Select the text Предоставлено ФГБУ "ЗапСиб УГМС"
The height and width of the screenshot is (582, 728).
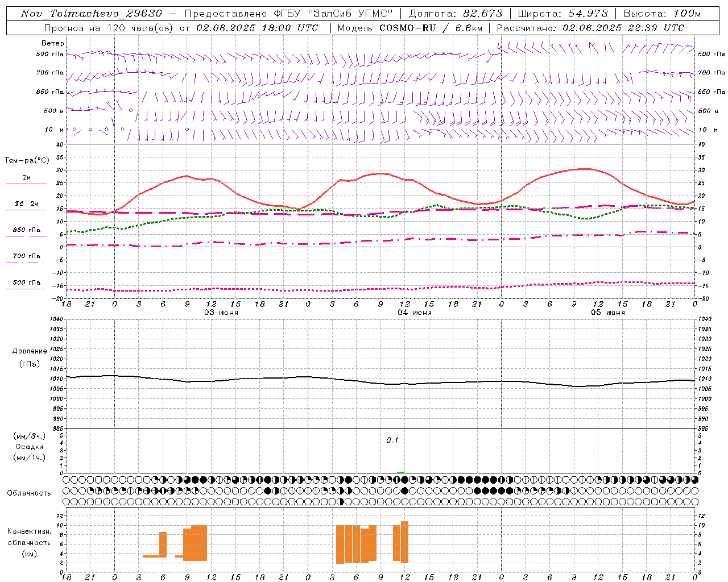pyautogui.click(x=289, y=14)
